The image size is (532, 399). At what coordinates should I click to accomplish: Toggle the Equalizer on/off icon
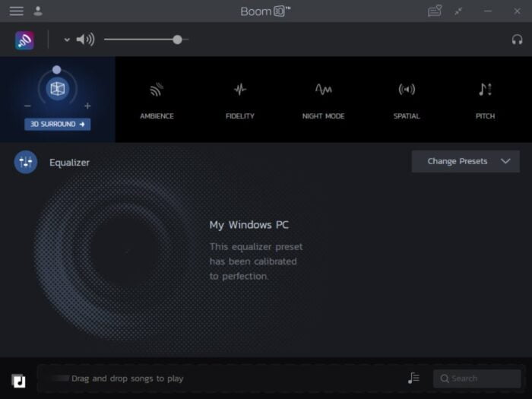coord(25,162)
